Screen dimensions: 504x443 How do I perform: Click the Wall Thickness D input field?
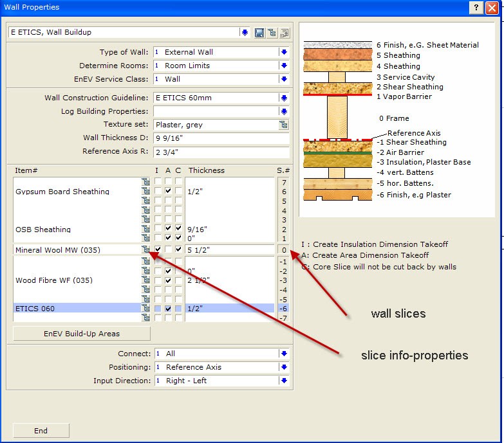tap(221, 138)
